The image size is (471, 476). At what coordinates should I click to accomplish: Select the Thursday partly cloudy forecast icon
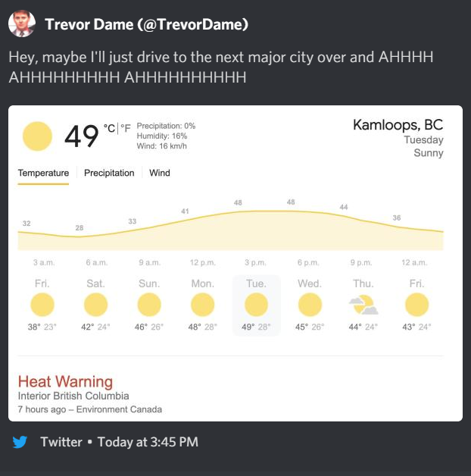363,305
